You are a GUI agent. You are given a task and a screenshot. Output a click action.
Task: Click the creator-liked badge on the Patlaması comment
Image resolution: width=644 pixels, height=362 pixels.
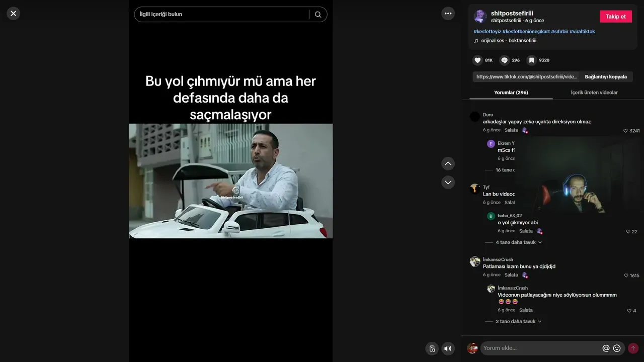pyautogui.click(x=525, y=275)
